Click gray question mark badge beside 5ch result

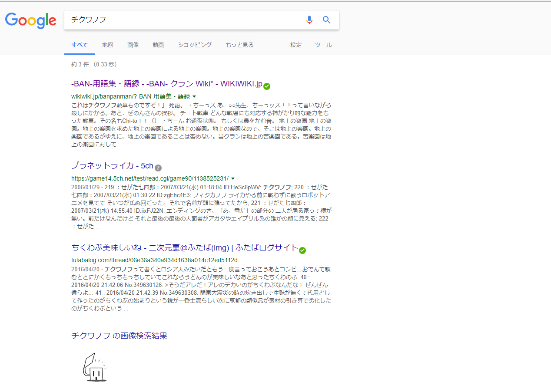[x=158, y=168]
